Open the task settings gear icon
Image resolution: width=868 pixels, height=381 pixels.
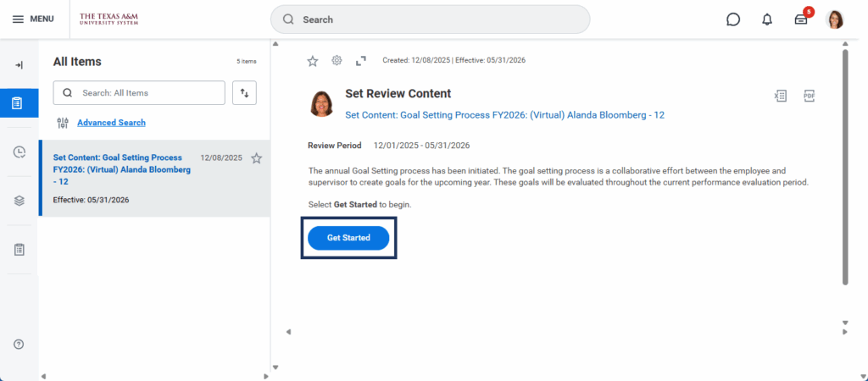(x=337, y=60)
